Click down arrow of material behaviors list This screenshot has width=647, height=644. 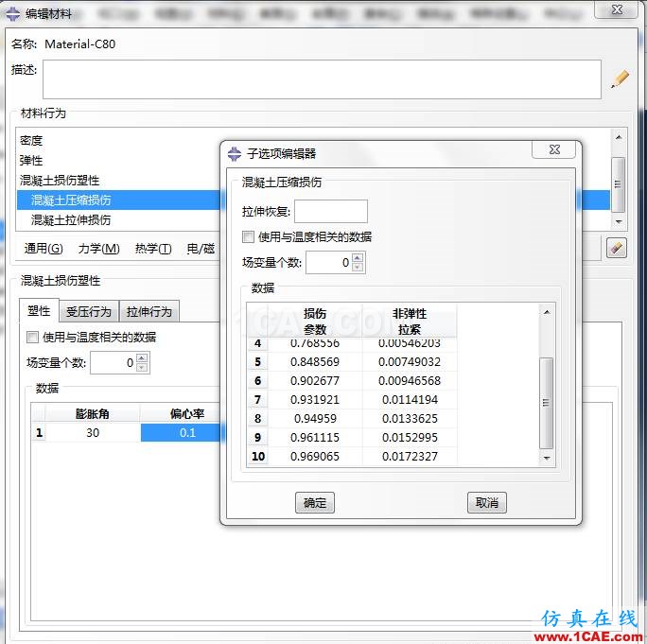click(x=618, y=221)
